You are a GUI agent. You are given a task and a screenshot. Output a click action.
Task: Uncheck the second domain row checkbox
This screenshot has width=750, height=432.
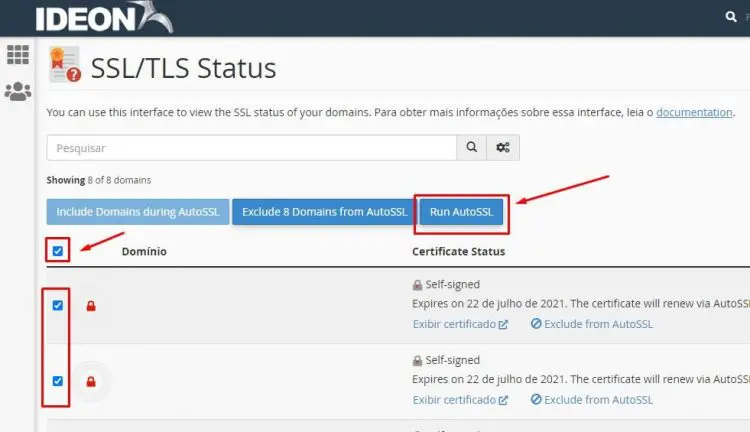pyautogui.click(x=58, y=381)
